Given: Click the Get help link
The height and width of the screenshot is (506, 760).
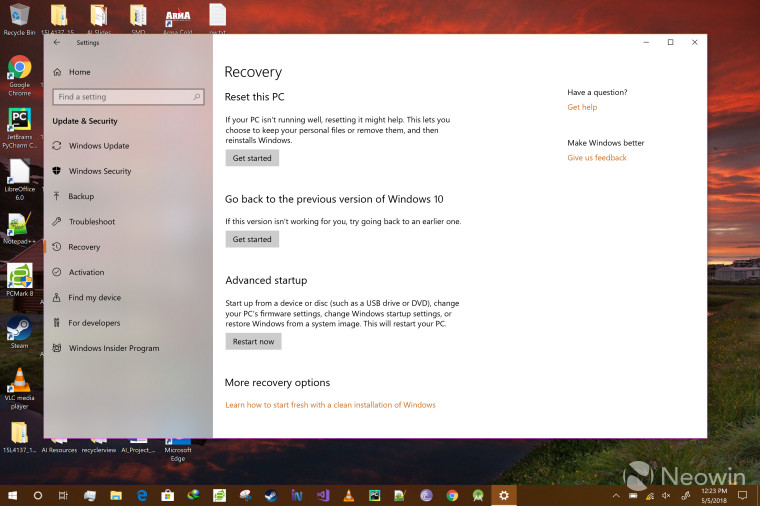Looking at the screenshot, I should click(582, 107).
